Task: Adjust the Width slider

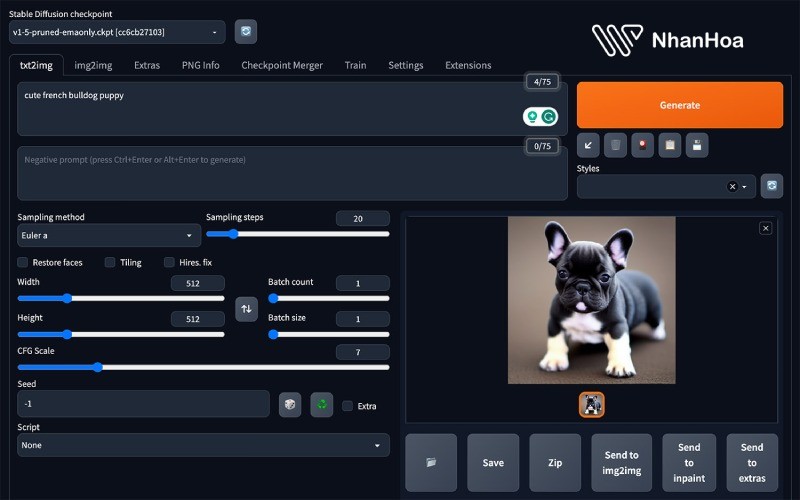Action: pyautogui.click(x=121, y=298)
